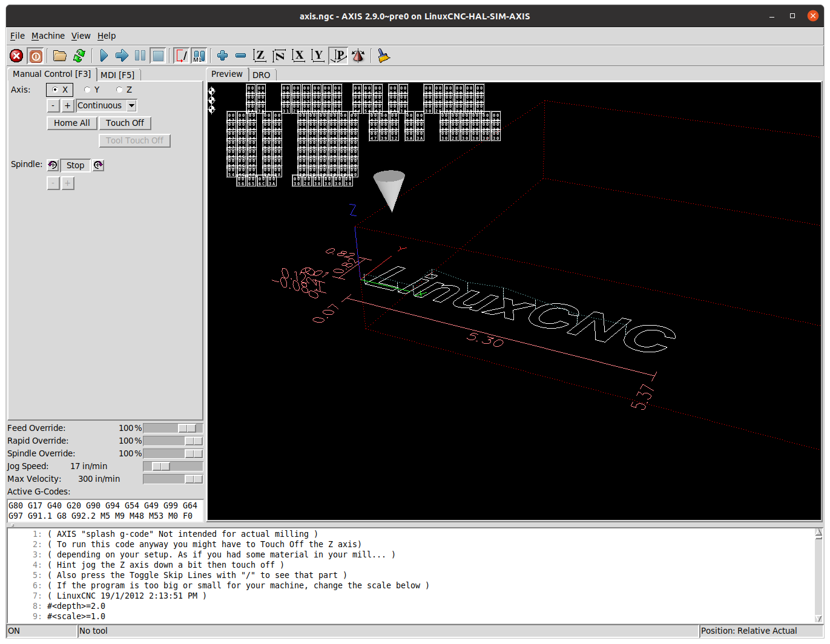
Task: Jog axis positive with plus button
Action: click(68, 105)
